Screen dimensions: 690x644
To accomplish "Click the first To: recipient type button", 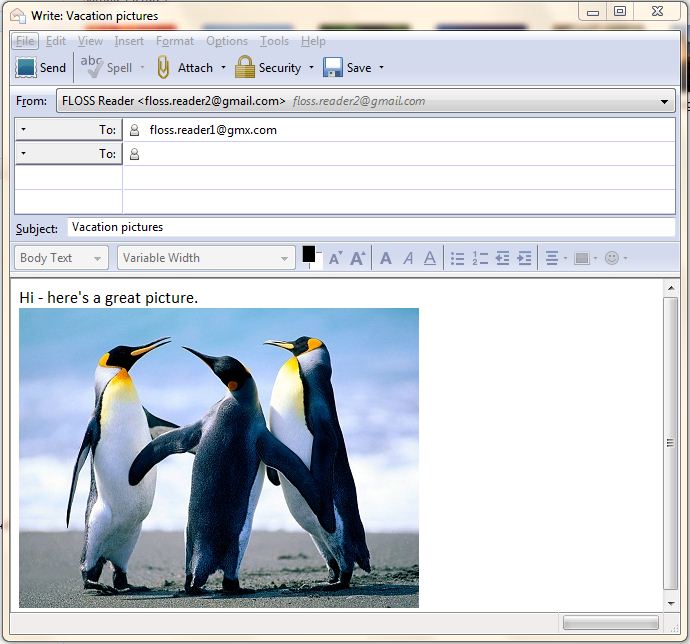I will pyautogui.click(x=68, y=130).
